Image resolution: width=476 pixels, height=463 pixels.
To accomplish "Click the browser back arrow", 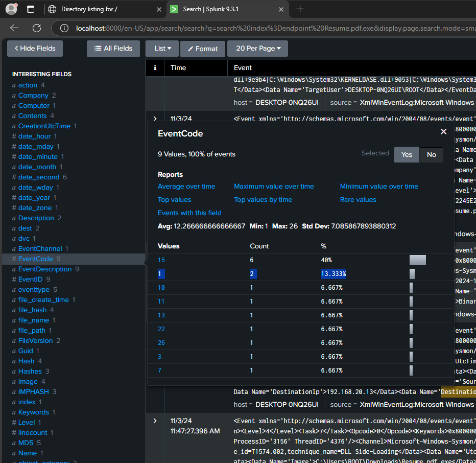I will [14, 28].
